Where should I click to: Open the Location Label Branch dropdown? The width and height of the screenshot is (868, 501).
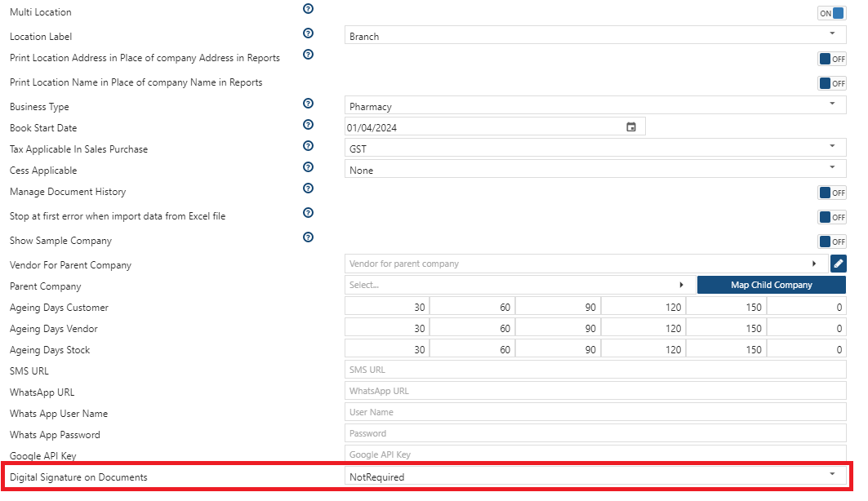click(595, 35)
